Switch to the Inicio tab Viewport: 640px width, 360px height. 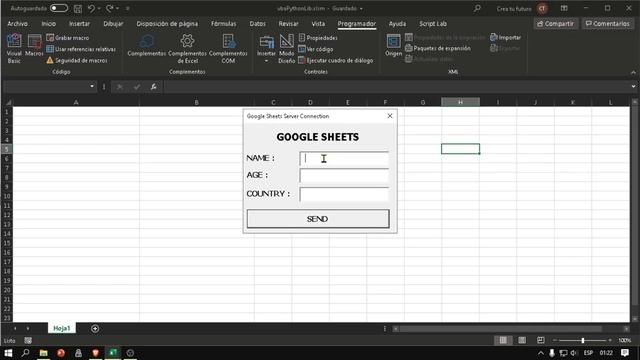point(49,24)
